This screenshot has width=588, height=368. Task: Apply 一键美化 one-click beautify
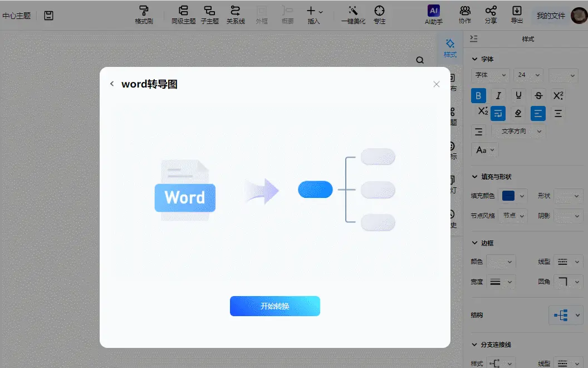[353, 15]
